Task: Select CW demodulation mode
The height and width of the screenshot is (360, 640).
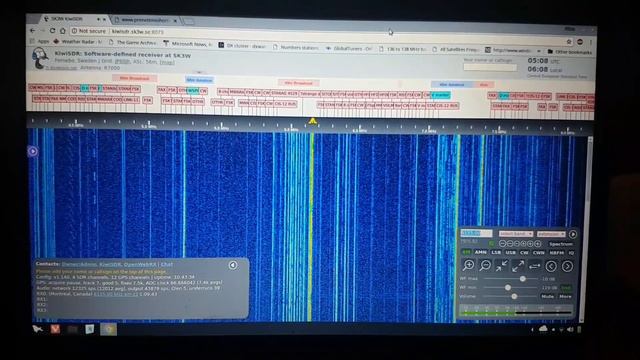Action: pos(524,253)
